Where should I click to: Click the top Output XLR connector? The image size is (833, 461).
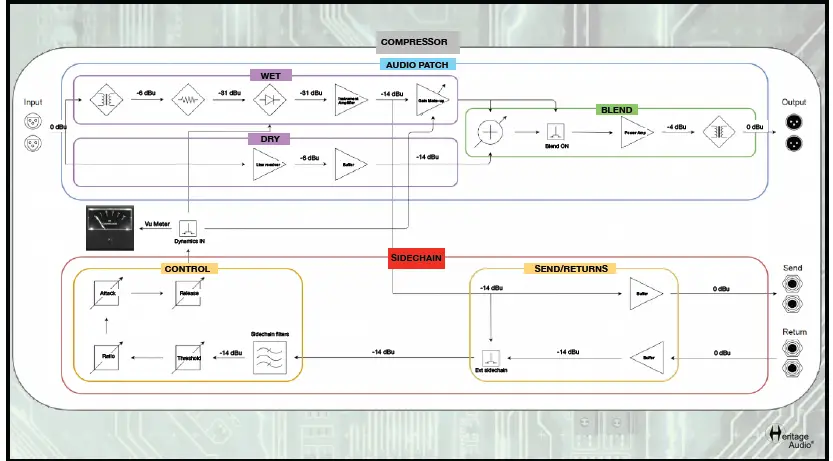coord(794,122)
